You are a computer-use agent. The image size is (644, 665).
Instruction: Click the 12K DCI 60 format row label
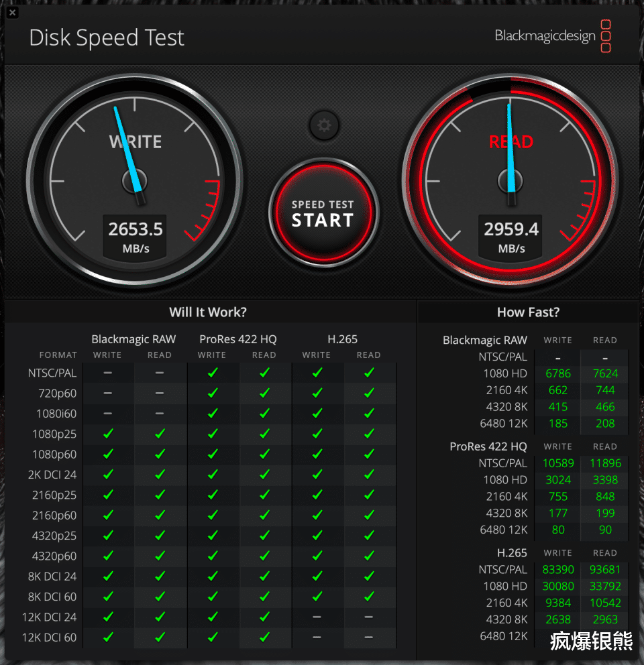49,638
